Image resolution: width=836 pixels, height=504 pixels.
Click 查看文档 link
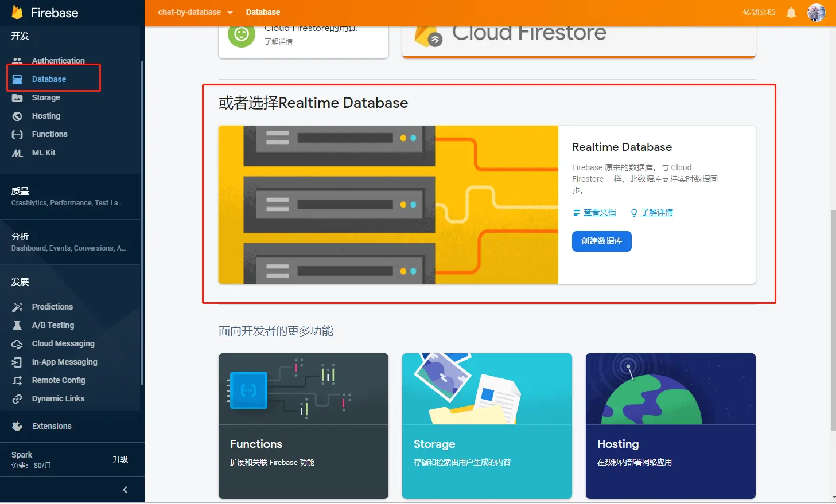(600, 213)
